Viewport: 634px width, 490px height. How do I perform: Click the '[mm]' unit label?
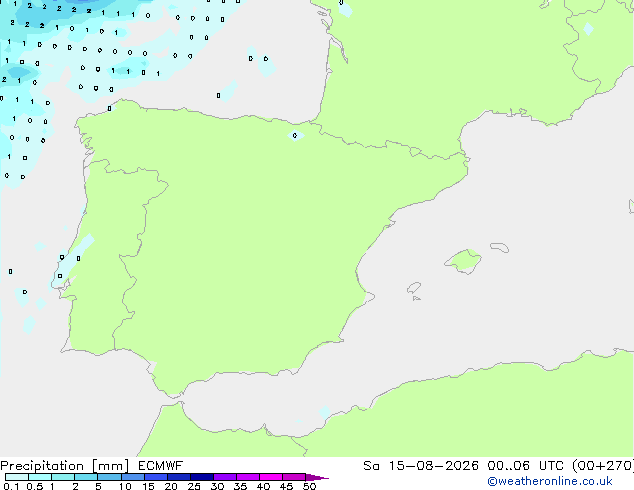click(110, 466)
